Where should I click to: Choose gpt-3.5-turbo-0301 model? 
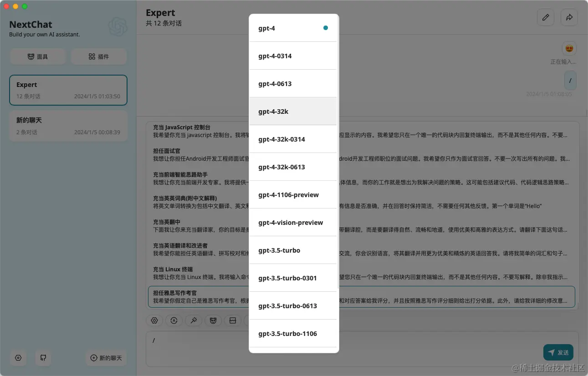293,278
